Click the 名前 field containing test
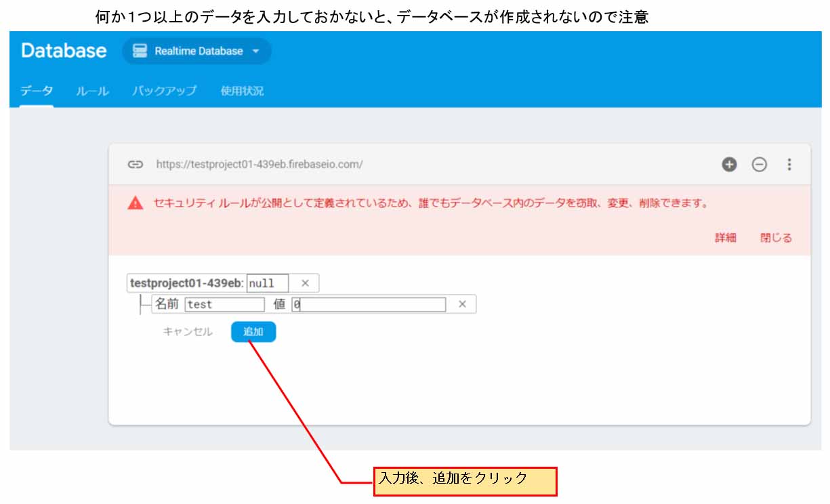 tap(224, 305)
